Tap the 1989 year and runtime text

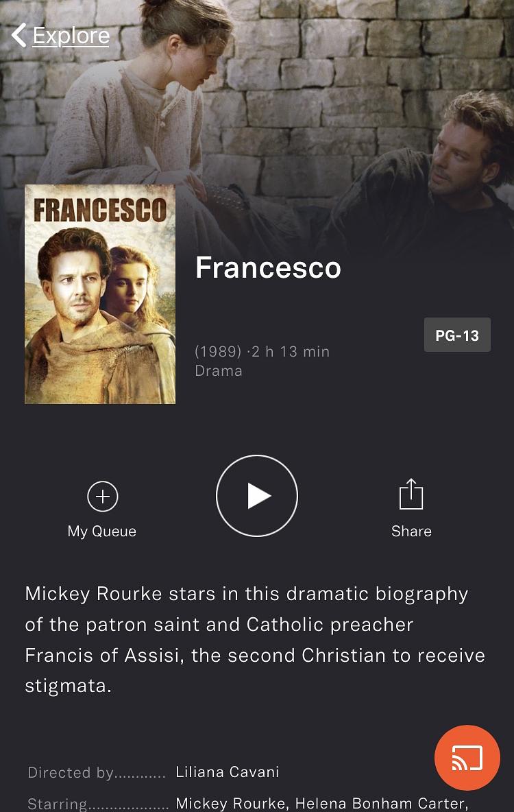[x=262, y=352]
